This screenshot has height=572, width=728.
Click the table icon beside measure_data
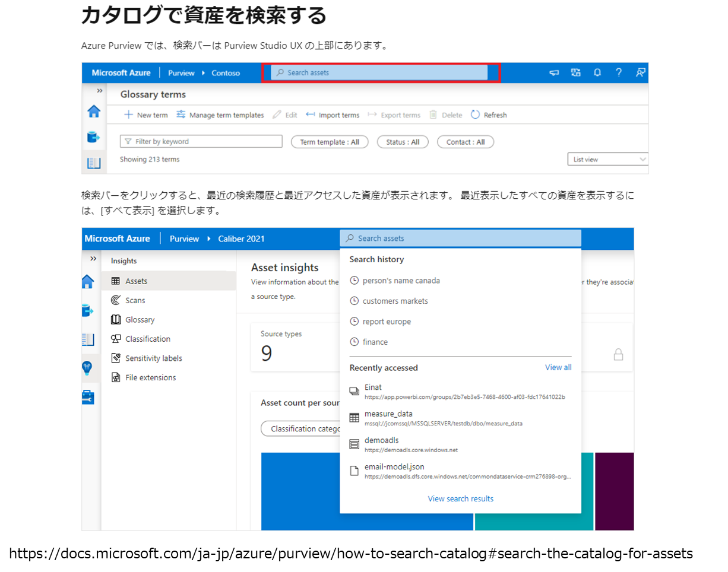(x=354, y=418)
